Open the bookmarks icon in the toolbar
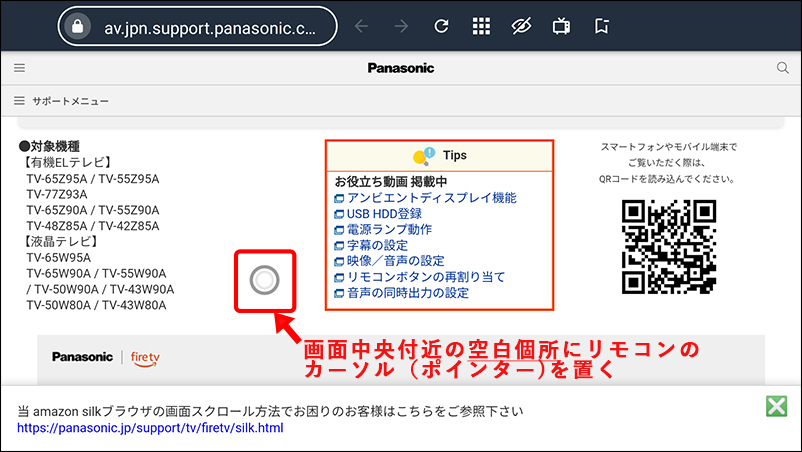The height and width of the screenshot is (452, 802). (x=601, y=26)
